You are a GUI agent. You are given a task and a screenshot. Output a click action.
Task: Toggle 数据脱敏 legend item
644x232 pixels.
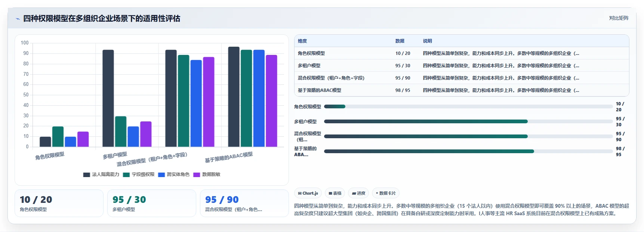pyautogui.click(x=207, y=174)
